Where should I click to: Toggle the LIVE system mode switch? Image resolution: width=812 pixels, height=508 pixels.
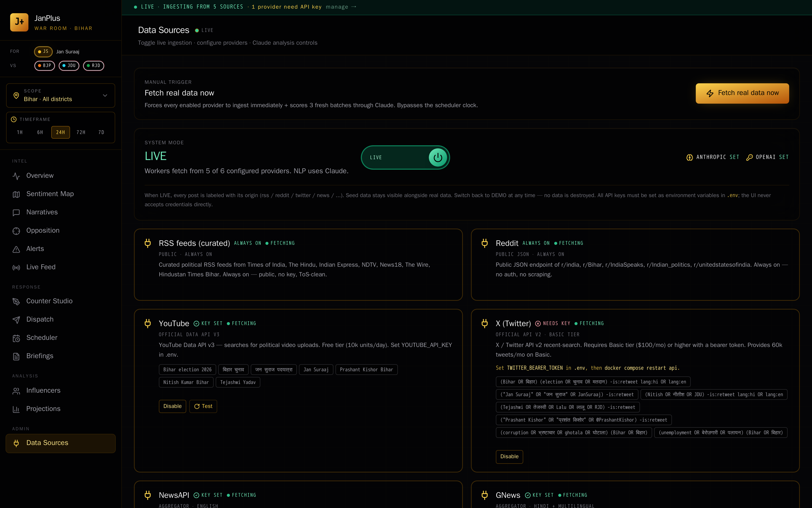pos(405,157)
